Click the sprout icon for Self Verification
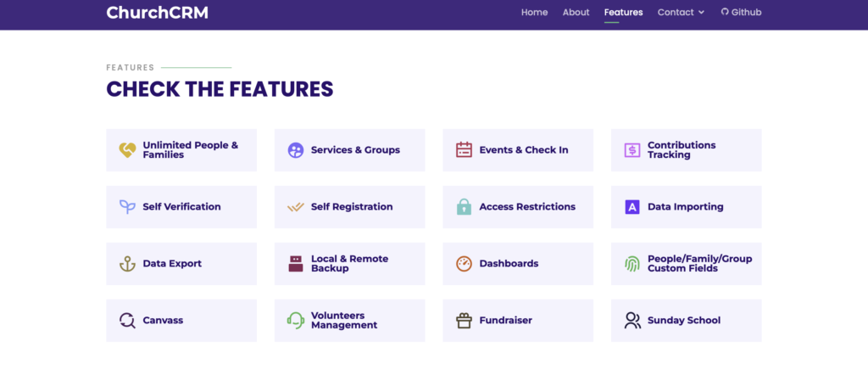 click(x=127, y=207)
